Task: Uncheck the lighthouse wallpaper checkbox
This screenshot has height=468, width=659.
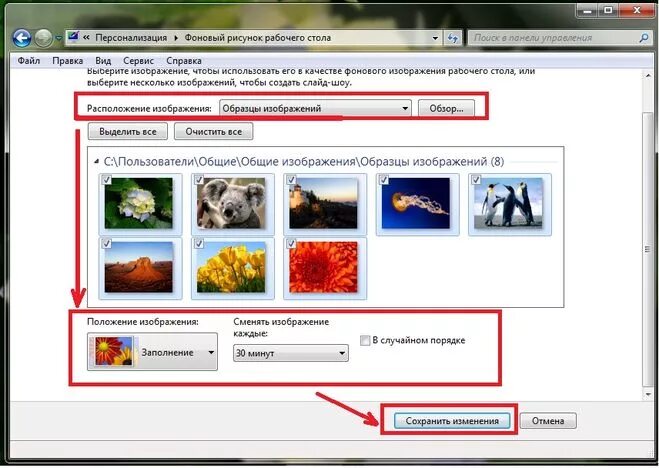Action: [x=291, y=180]
